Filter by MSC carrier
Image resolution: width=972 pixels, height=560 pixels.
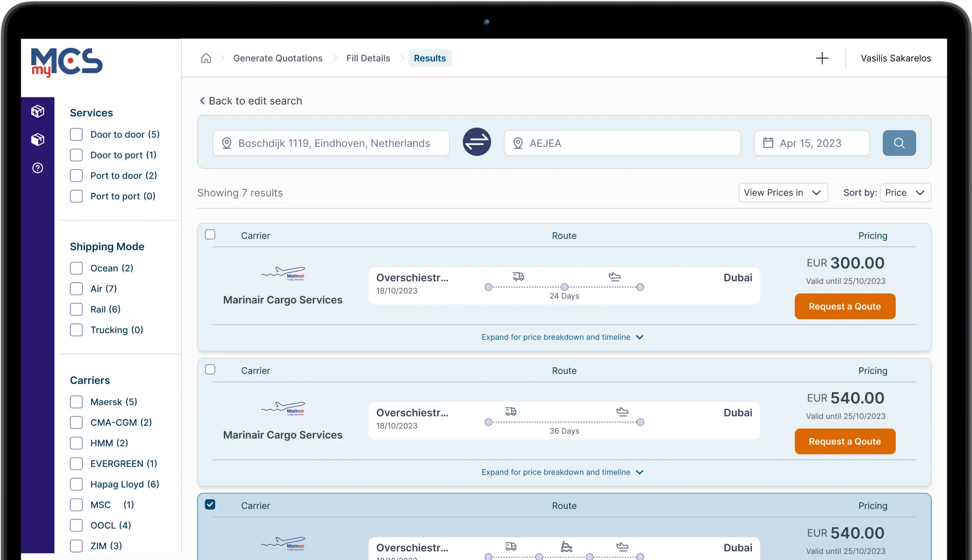click(76, 505)
